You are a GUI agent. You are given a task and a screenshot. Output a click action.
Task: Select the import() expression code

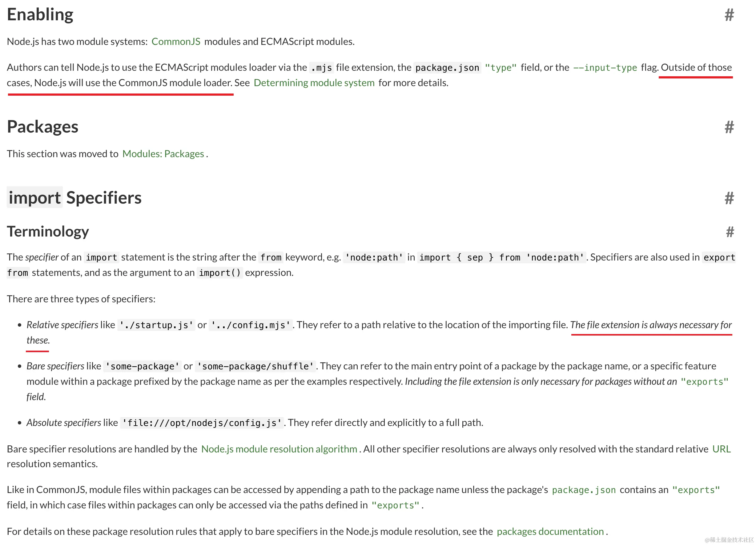point(220,272)
